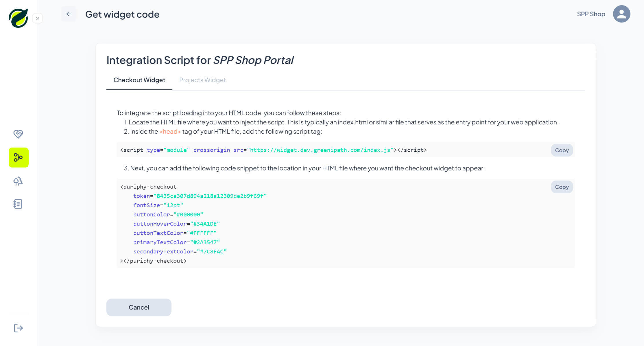The height and width of the screenshot is (346, 644).
Task: Copy the puriphy-checkout snippet
Action: 562,187
